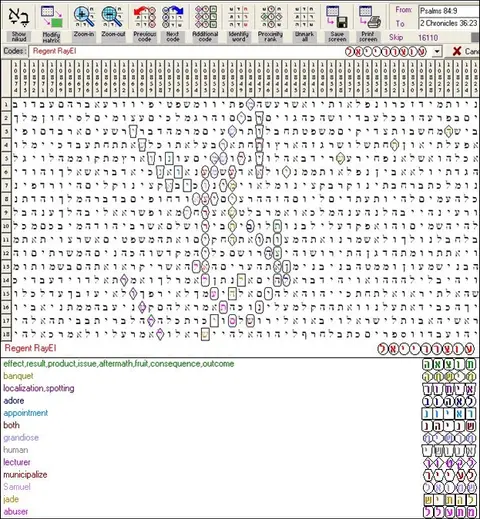Select the Hebrew letters beside 'abuser'
This screenshot has height=519, width=480.
click(449, 512)
